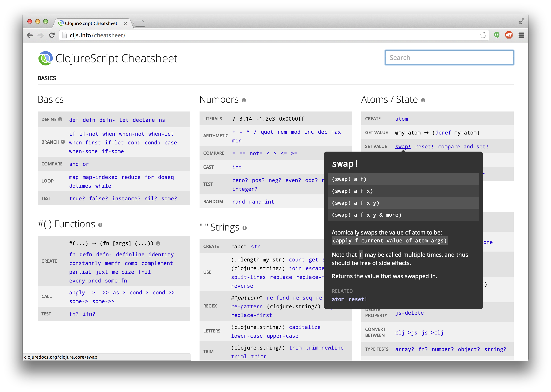Open a new empty browser tab
The image size is (551, 392).
point(139,23)
